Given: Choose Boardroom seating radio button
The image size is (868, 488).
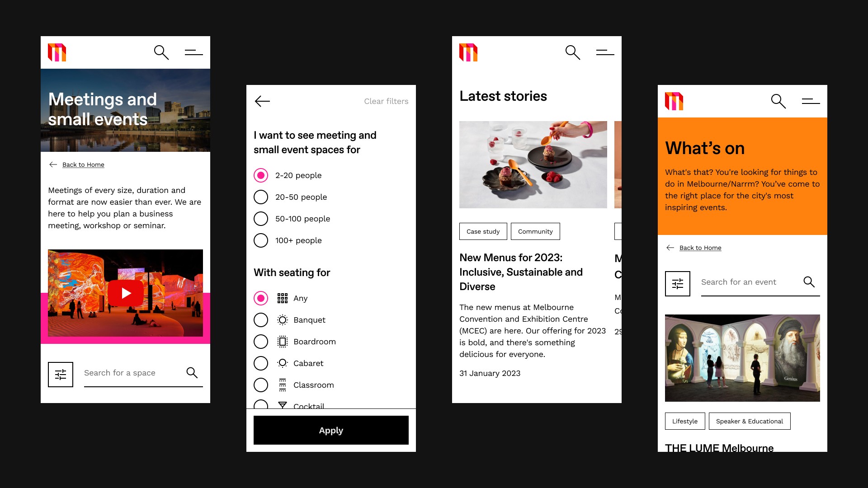Looking at the screenshot, I should [261, 342].
